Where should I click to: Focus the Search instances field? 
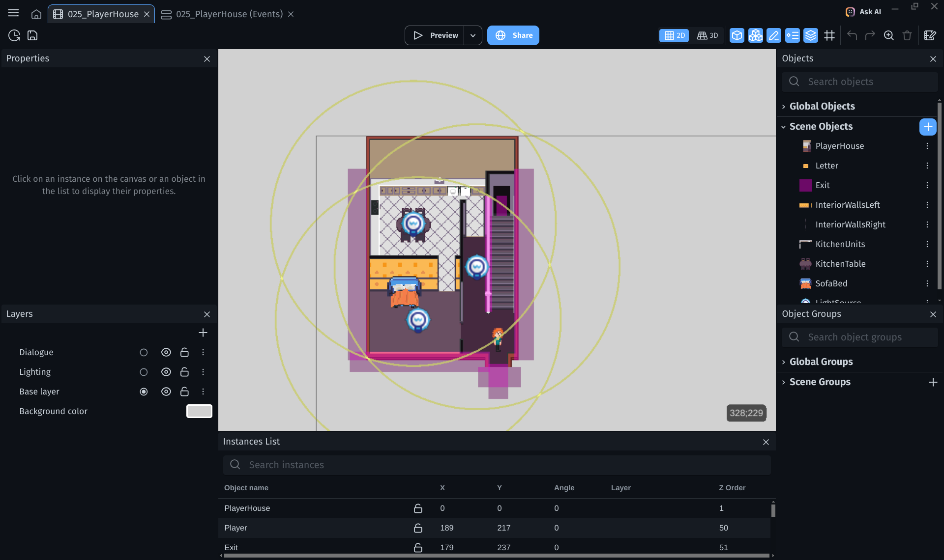(497, 465)
